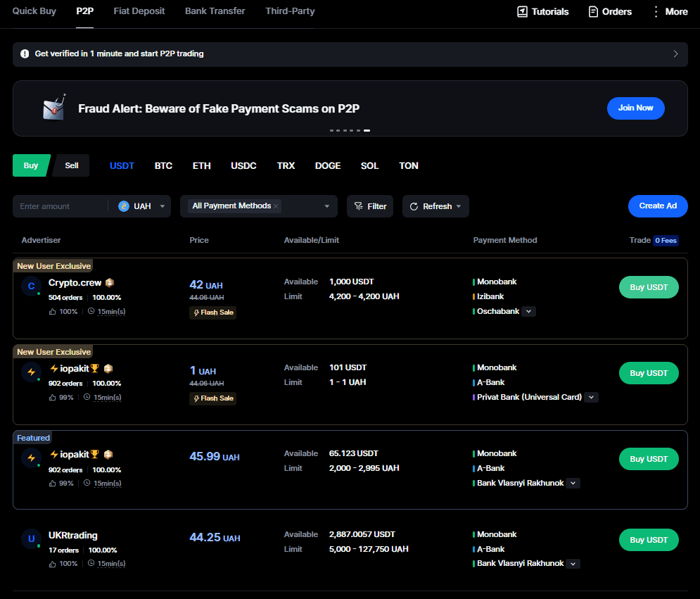Click the clock icon in UKRtrading row
Screen dimensions: 700x599
tap(91, 563)
